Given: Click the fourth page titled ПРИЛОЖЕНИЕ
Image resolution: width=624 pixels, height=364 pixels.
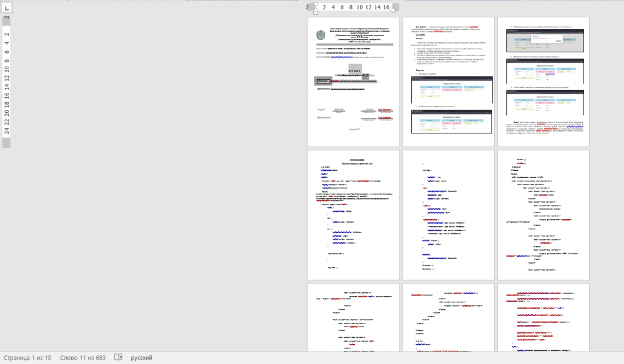Looking at the screenshot, I should tap(354, 214).
